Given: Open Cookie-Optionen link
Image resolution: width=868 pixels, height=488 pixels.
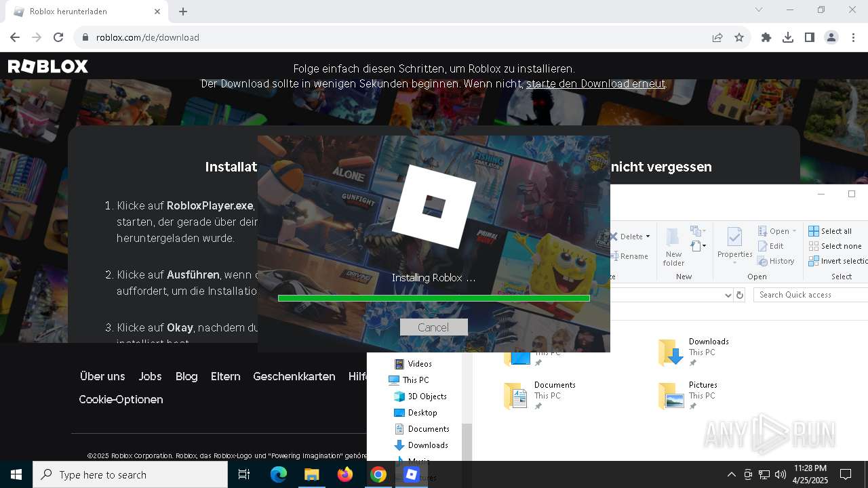Looking at the screenshot, I should point(121,399).
